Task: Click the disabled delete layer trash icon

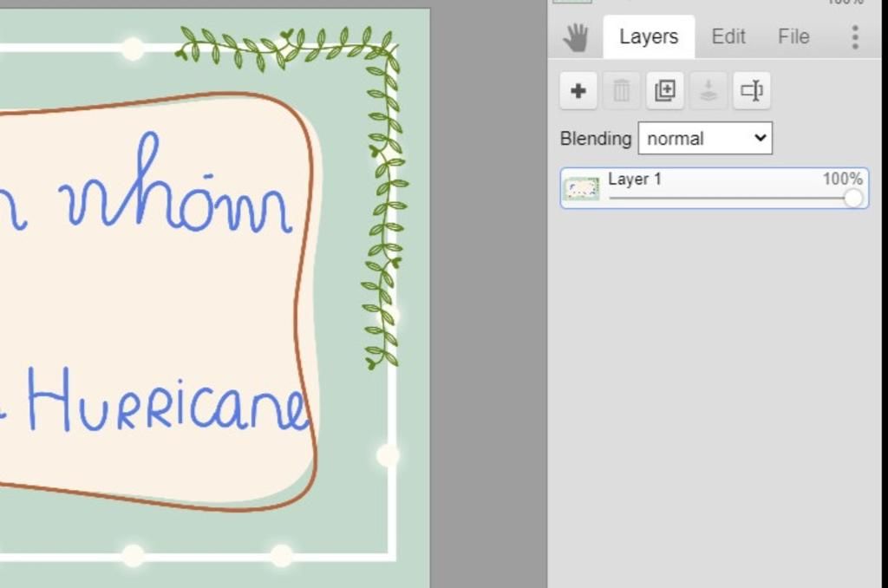Action: click(x=621, y=91)
